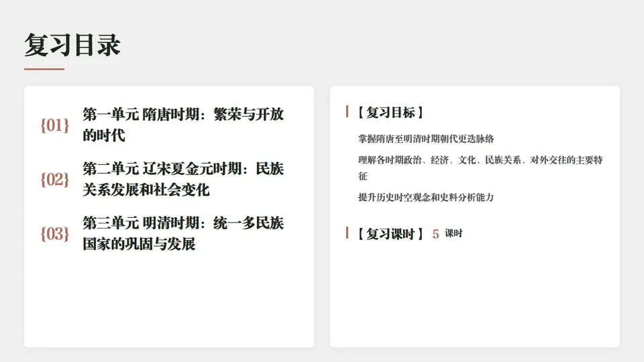Select the 【复习课时】 heading

(390, 234)
